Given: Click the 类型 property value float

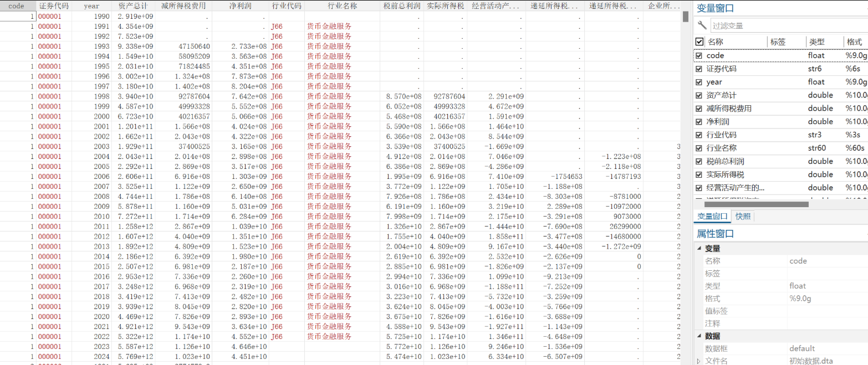Looking at the screenshot, I should (798, 286).
